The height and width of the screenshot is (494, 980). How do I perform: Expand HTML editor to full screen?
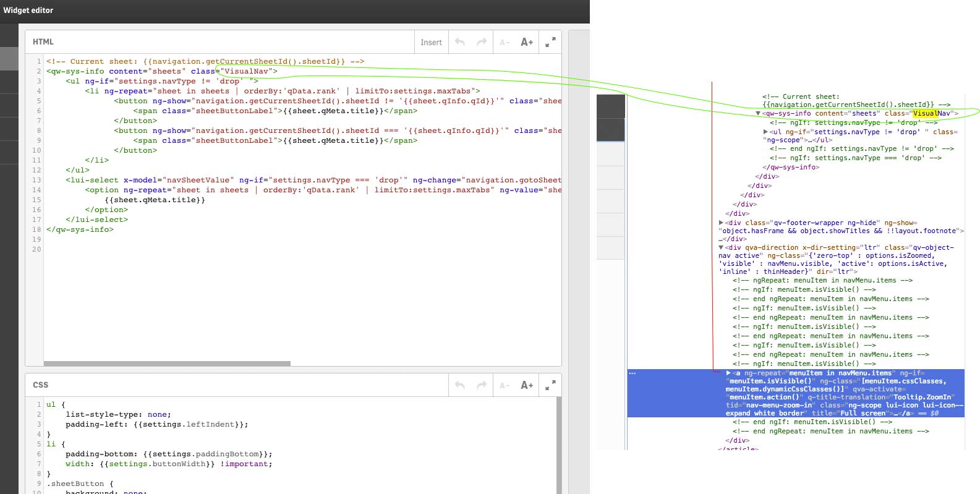tap(550, 42)
